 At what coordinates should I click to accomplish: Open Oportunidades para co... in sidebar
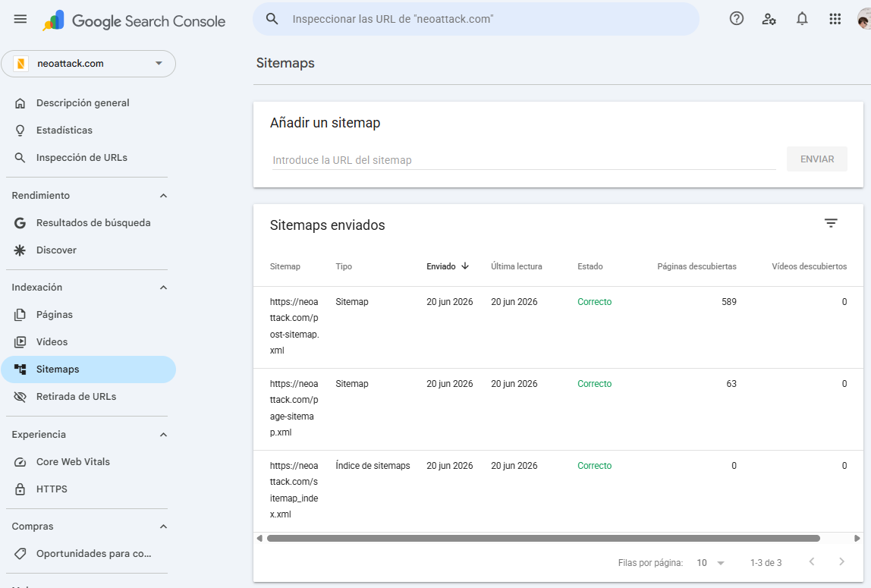click(x=88, y=554)
